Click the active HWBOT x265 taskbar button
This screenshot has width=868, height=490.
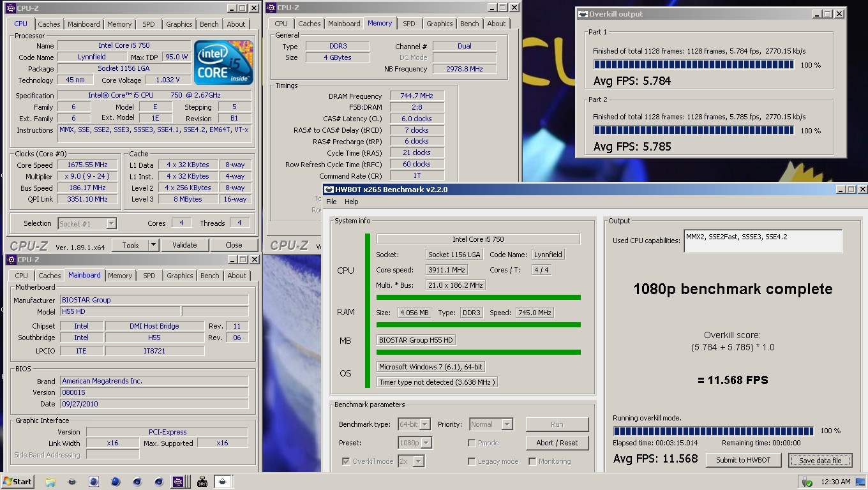[223, 482]
